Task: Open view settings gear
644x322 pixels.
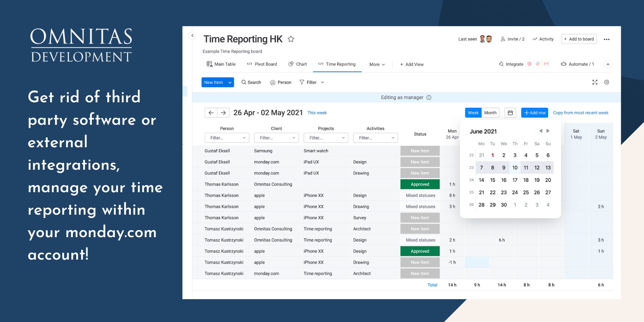Action: tap(607, 82)
